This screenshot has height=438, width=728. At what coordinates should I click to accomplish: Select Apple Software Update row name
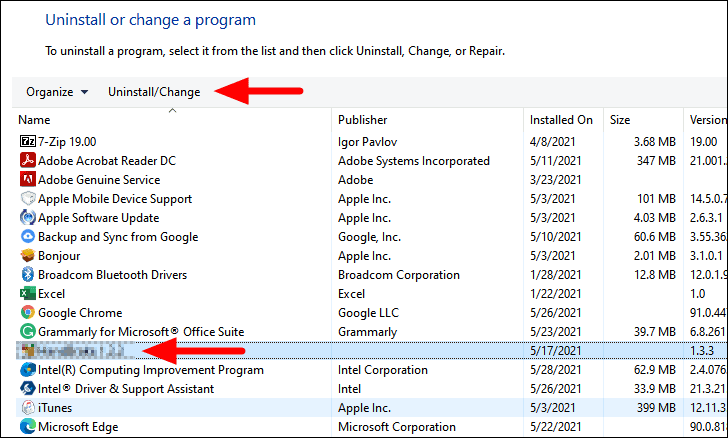tap(98, 218)
